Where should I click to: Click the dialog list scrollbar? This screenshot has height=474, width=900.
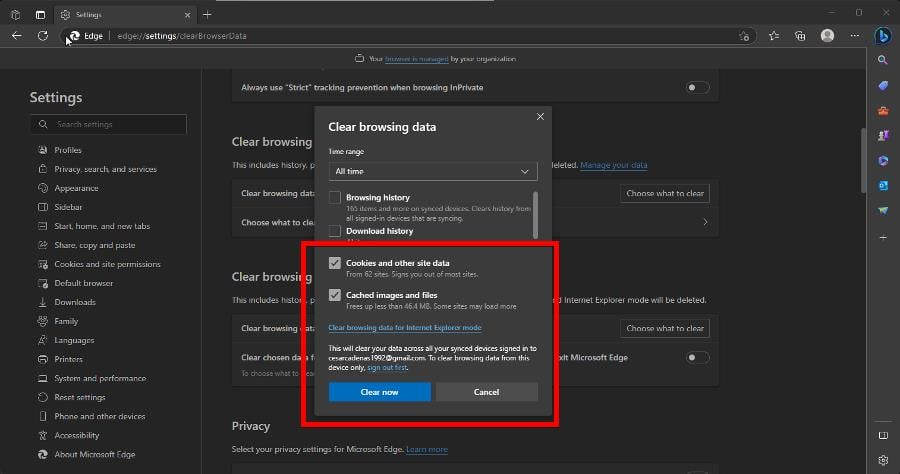coord(536,215)
